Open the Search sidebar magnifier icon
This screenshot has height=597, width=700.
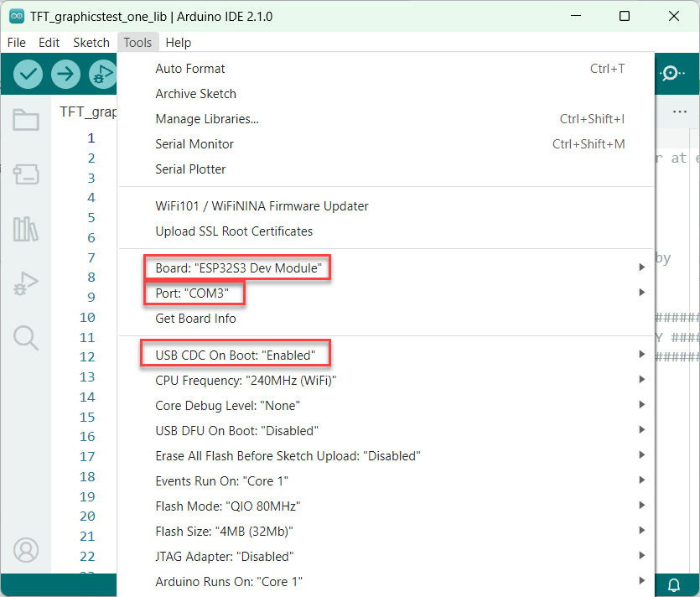coord(26,338)
